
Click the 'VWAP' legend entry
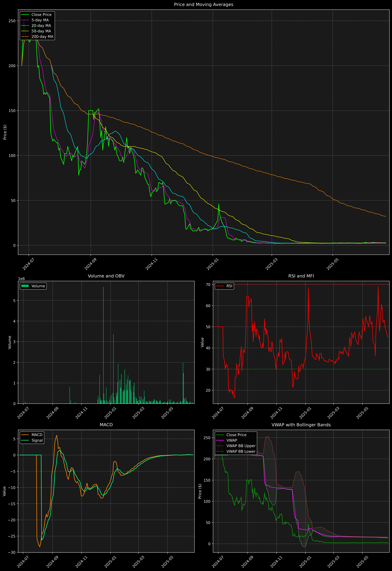click(x=232, y=440)
